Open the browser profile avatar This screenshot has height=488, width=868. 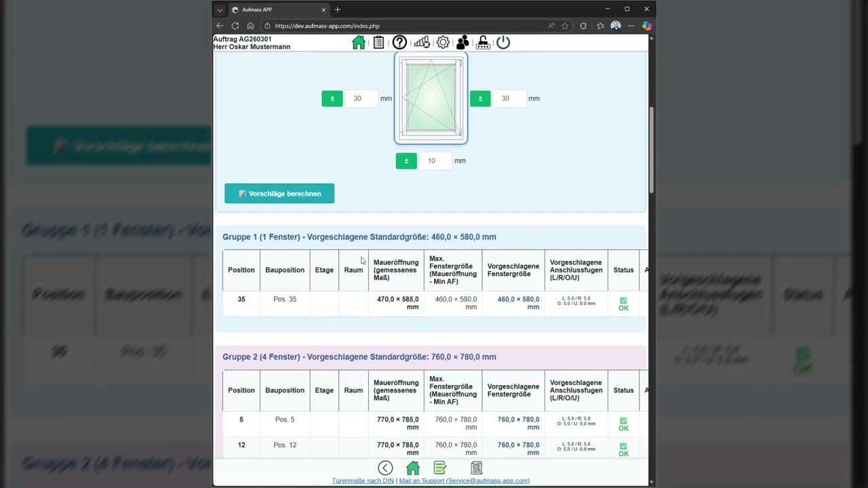pos(616,26)
